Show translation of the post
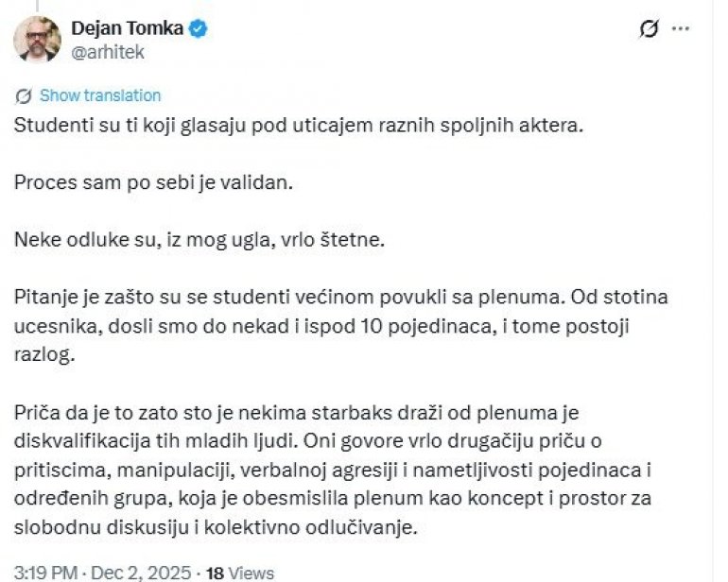The width and height of the screenshot is (728, 582). click(99, 95)
